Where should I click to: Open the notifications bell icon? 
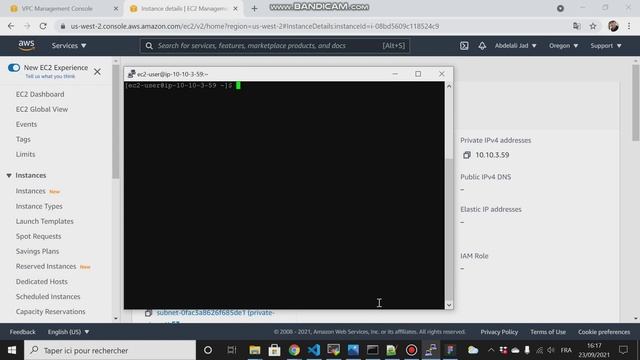pyautogui.click(x=482, y=46)
